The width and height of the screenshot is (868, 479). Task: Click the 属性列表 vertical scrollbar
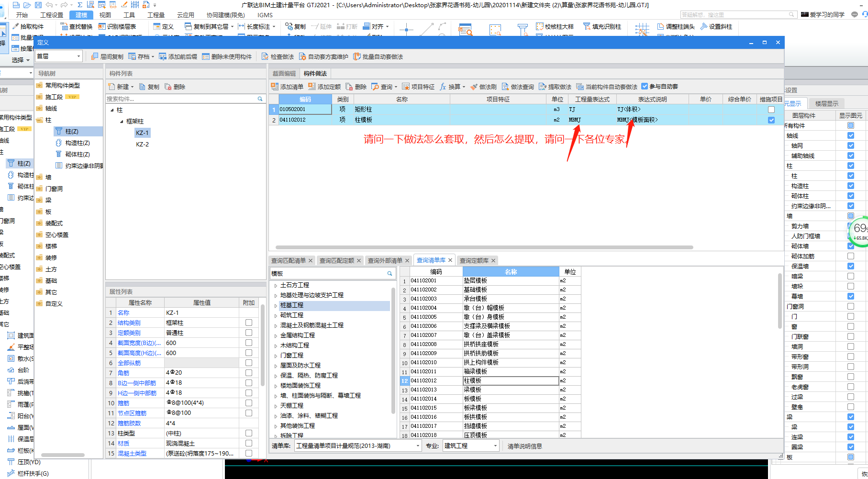263,345
